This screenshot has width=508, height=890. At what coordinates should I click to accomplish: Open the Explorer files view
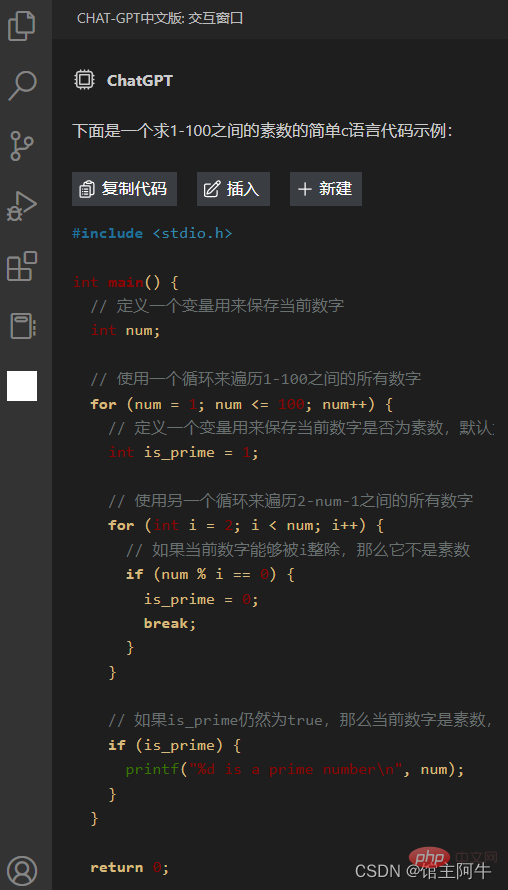pos(22,26)
